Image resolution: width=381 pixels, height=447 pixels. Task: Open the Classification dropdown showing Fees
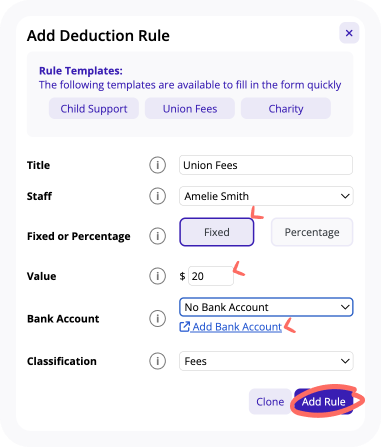(266, 361)
